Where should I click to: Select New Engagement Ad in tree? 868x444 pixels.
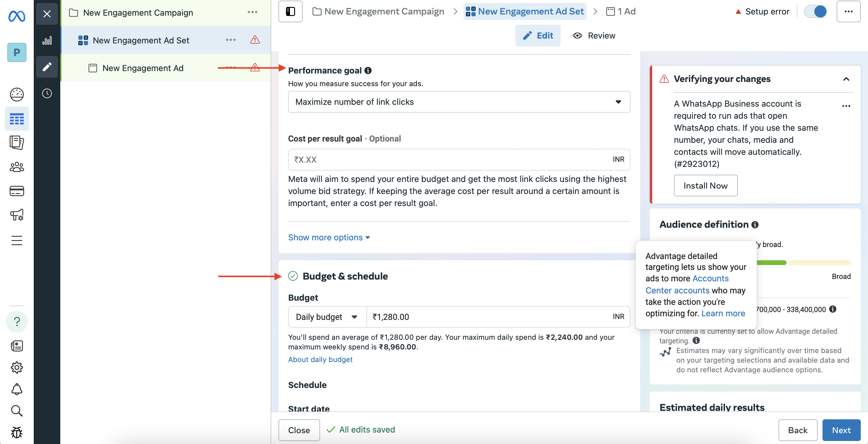coord(143,68)
